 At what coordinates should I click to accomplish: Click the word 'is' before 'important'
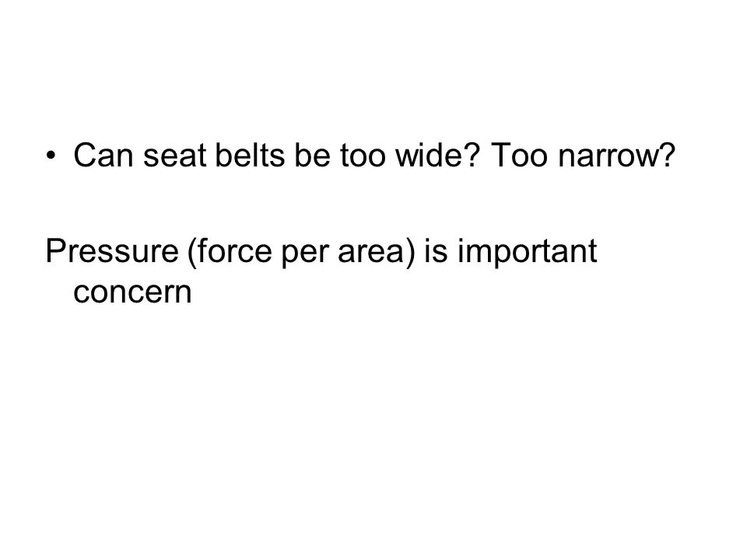[x=436, y=250]
